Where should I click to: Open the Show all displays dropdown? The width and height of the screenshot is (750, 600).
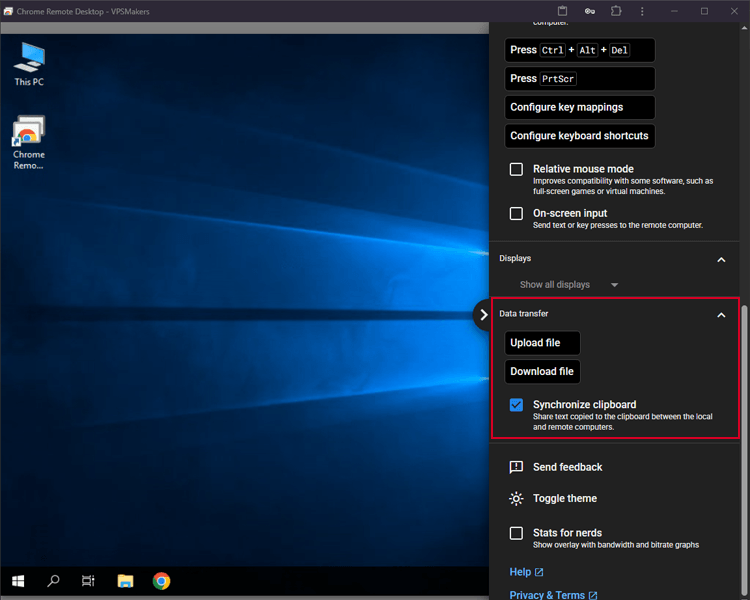click(x=569, y=285)
